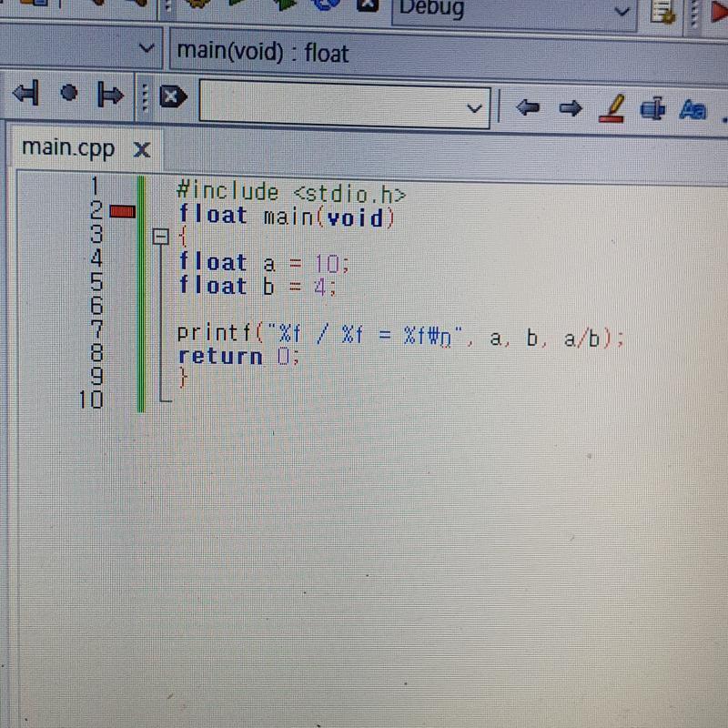The width and height of the screenshot is (728, 728).
Task: Click the closing brace on line 9
Action: (x=184, y=378)
